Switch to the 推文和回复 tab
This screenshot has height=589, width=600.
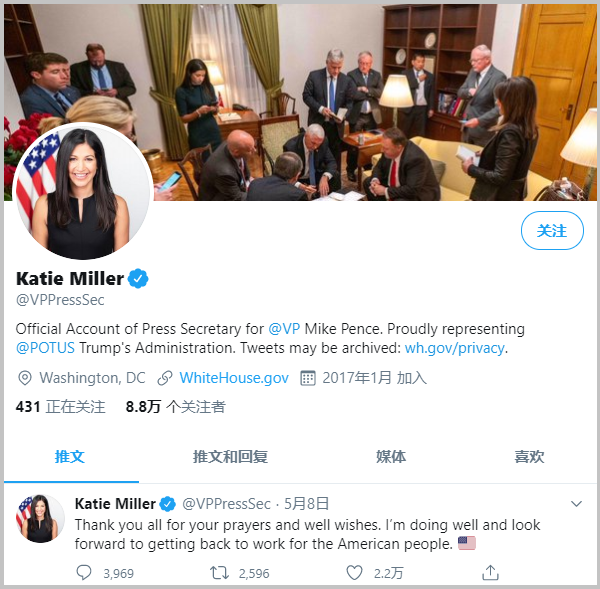point(230,457)
